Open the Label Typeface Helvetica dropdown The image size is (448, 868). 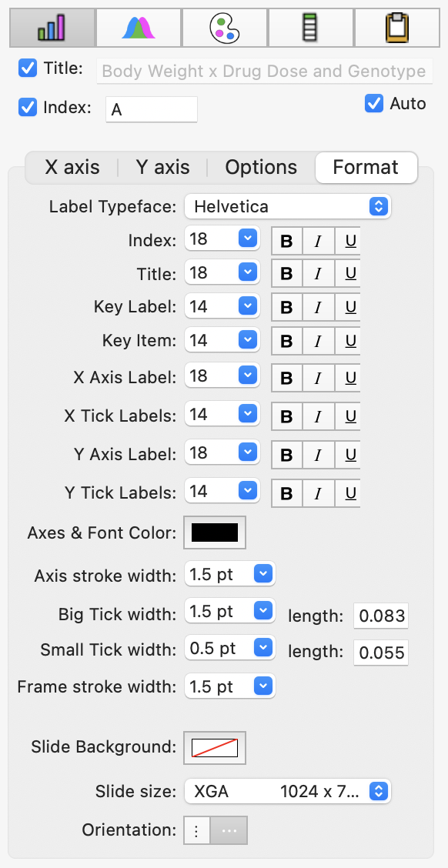click(287, 206)
